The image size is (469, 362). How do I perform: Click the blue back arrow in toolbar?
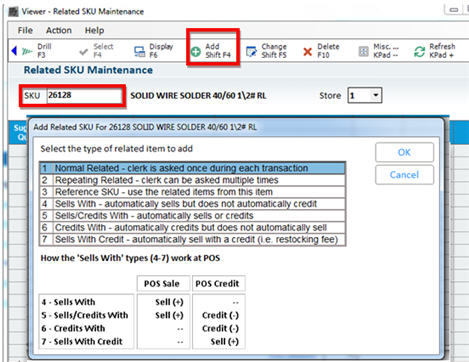tap(14, 51)
